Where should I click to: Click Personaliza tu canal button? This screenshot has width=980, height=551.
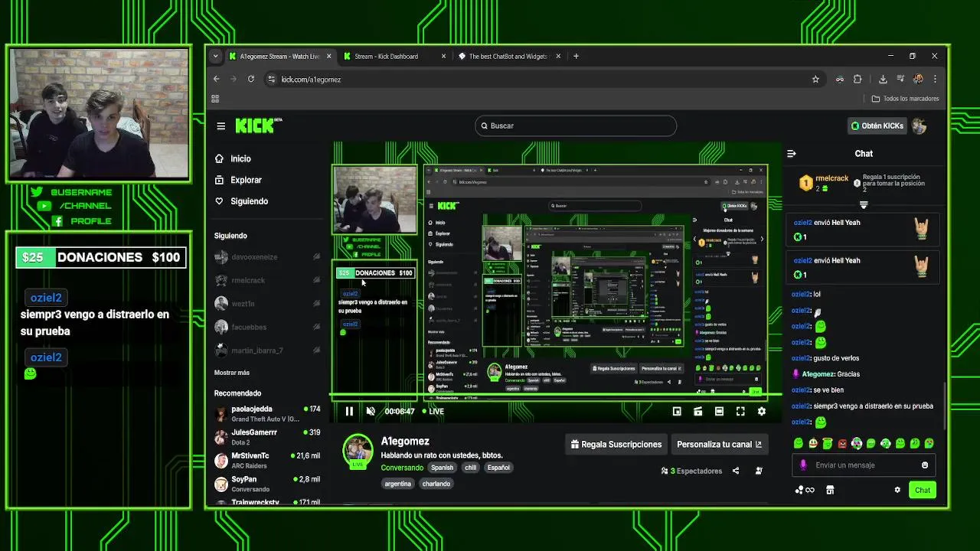click(x=719, y=445)
